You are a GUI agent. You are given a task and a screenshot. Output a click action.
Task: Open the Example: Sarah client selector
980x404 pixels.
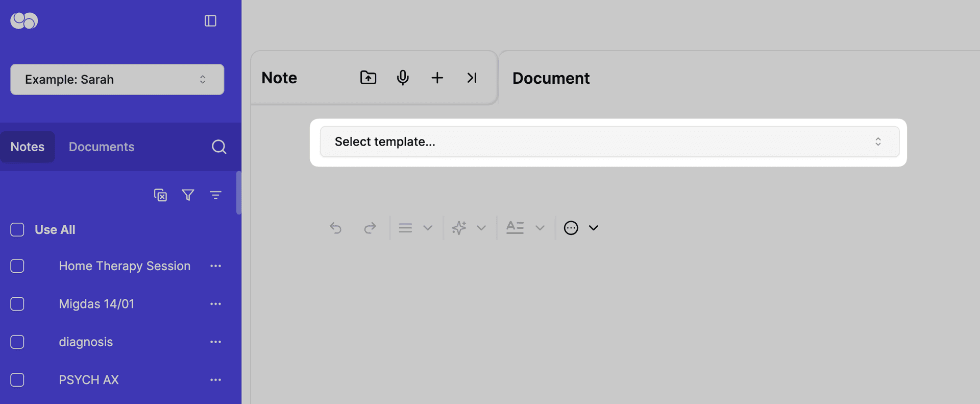pos(117,80)
